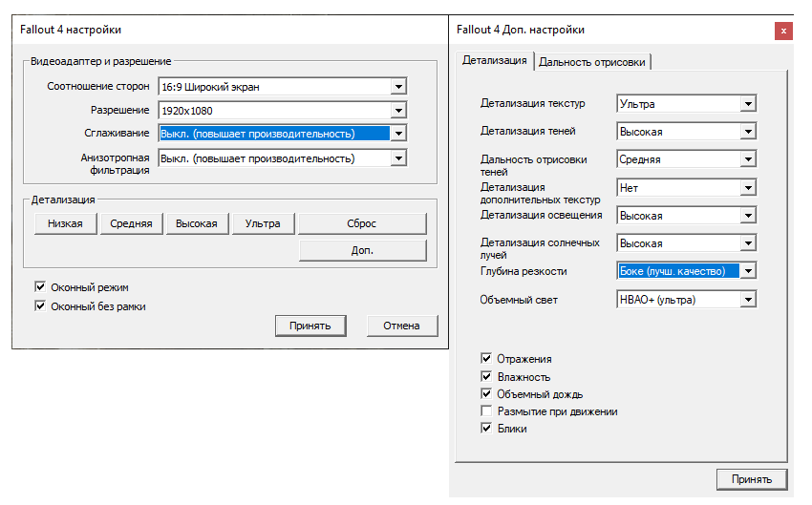812x505 pixels.
Task: Toggle the Блики checkbox
Action: [x=487, y=429]
